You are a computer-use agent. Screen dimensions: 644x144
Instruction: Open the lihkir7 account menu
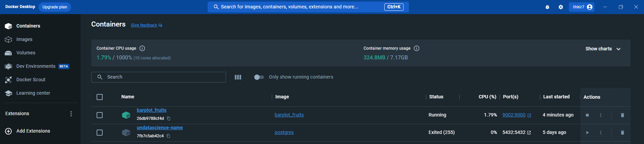(x=582, y=7)
